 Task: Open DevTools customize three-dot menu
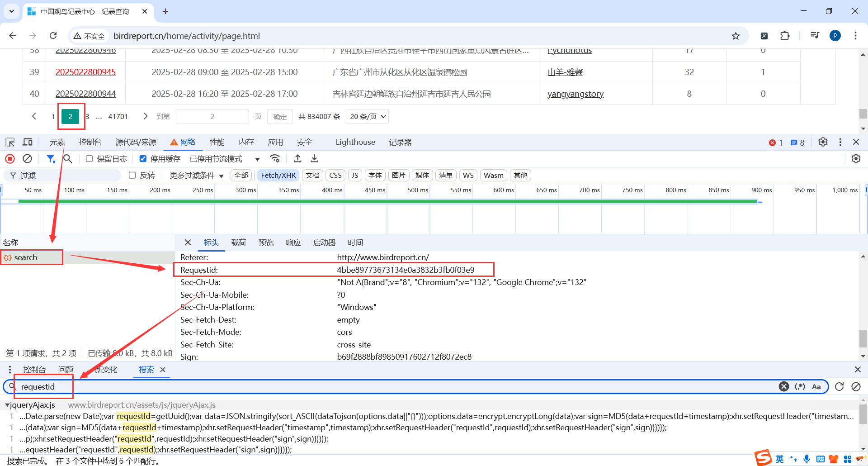[840, 142]
